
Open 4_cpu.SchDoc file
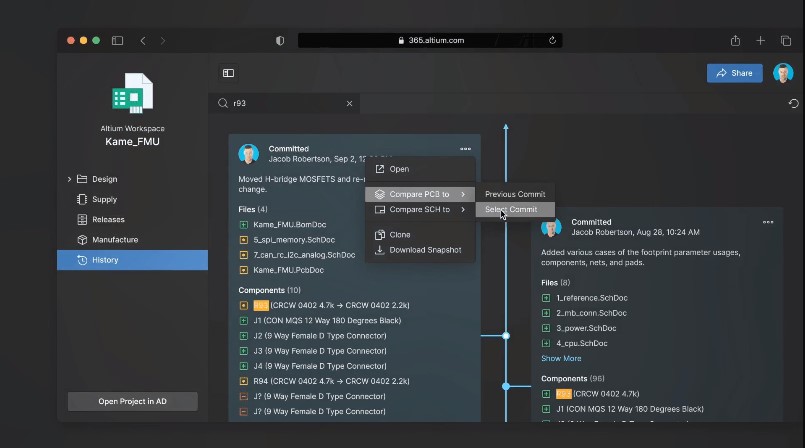point(582,343)
